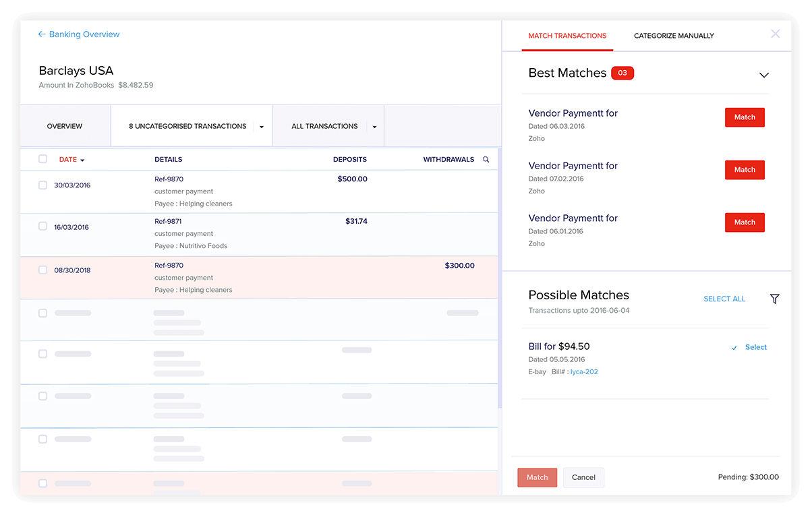Collapse the Best Matches section chevron
This screenshot has width=812, height=515.
pos(763,75)
